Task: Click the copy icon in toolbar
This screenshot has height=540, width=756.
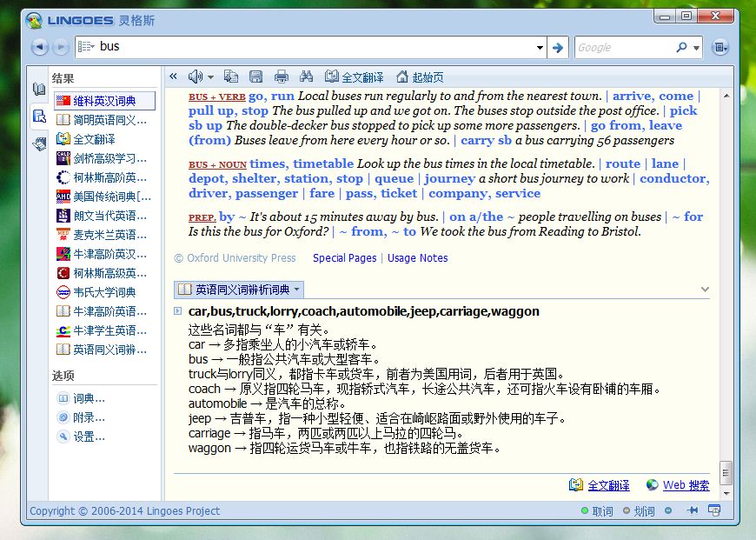Action: pyautogui.click(x=231, y=77)
